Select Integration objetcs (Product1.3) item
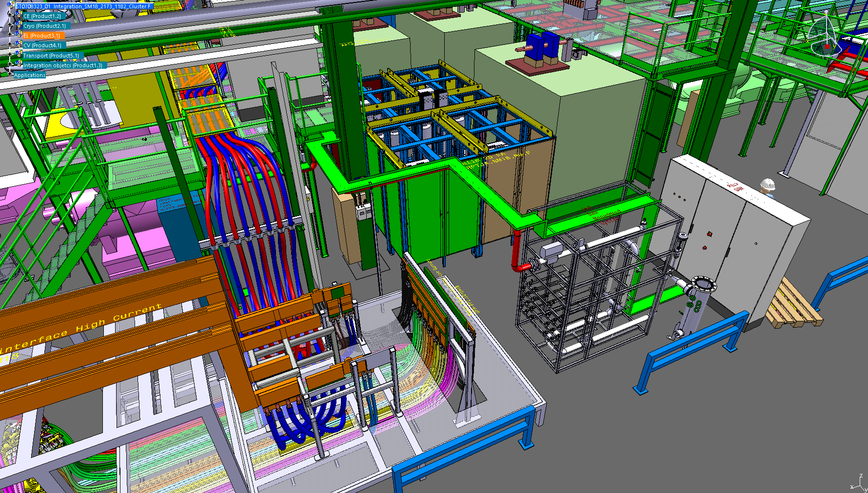This screenshot has height=493, width=868. [63, 65]
